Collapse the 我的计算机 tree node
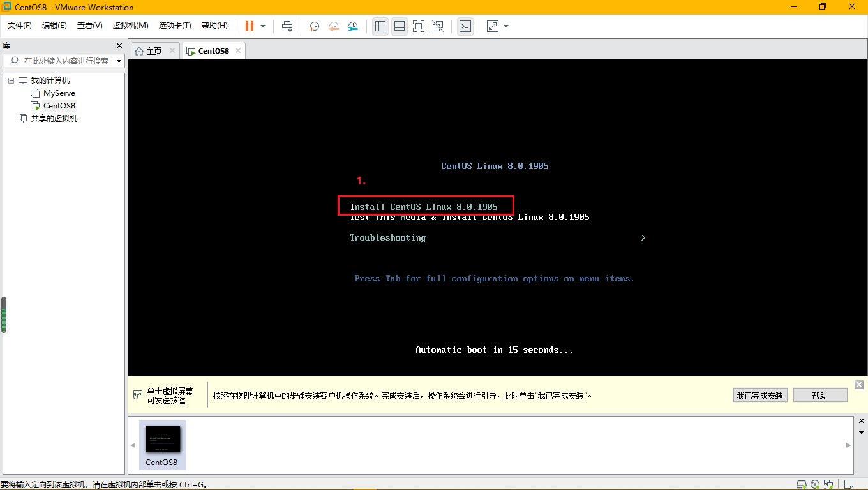The width and height of the screenshot is (868, 490). tap(11, 80)
